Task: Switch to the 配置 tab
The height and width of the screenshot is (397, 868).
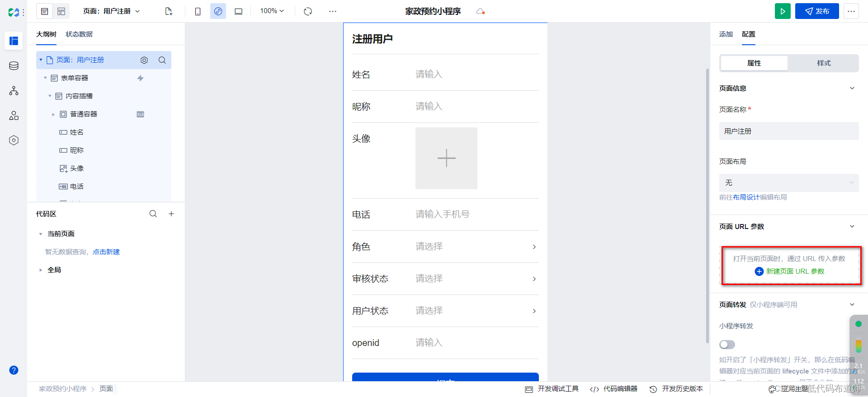Action: point(749,34)
